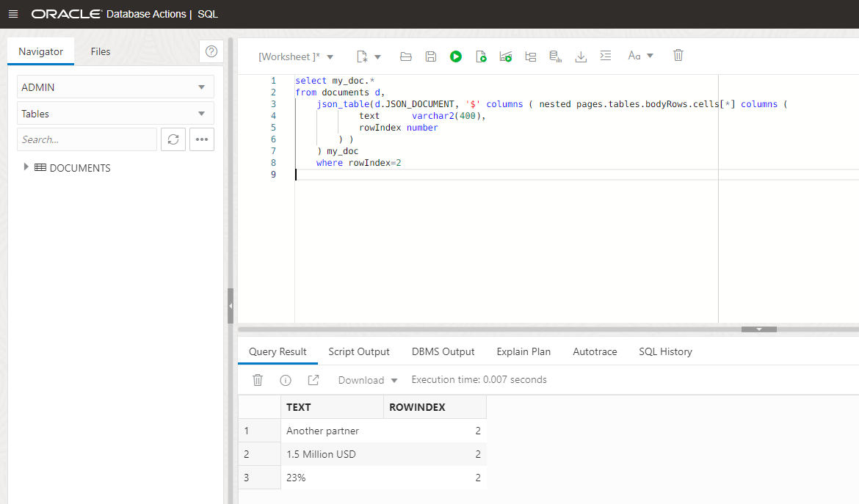Viewport: 859px width, 504px height.
Task: Refresh the table list in the navigator
Action: click(x=173, y=139)
